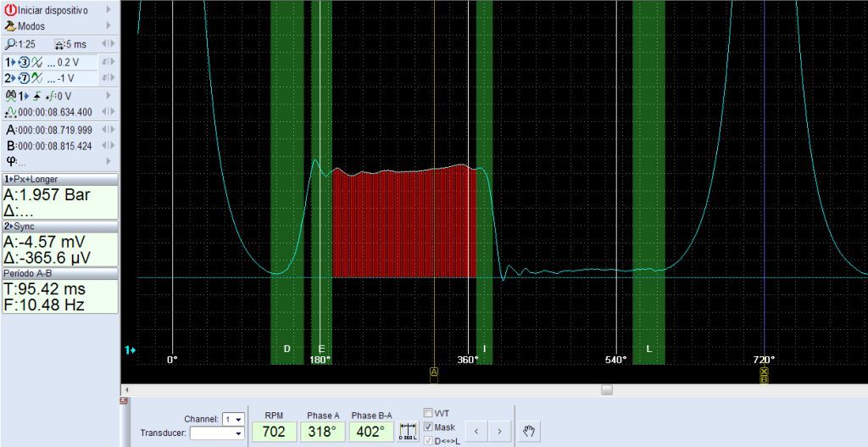Click the Iniciar dispositivo power icon
This screenshot has width=868, height=447.
(x=10, y=9)
